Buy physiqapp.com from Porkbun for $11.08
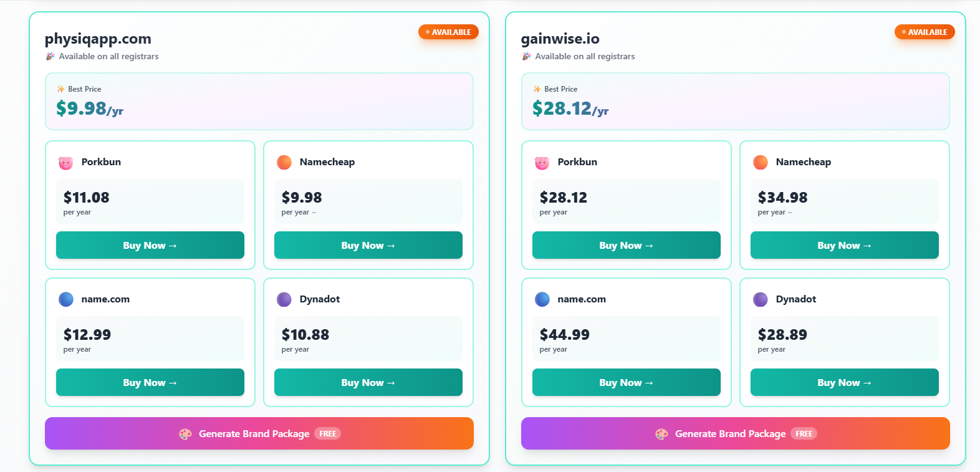980x472 pixels. pos(150,245)
